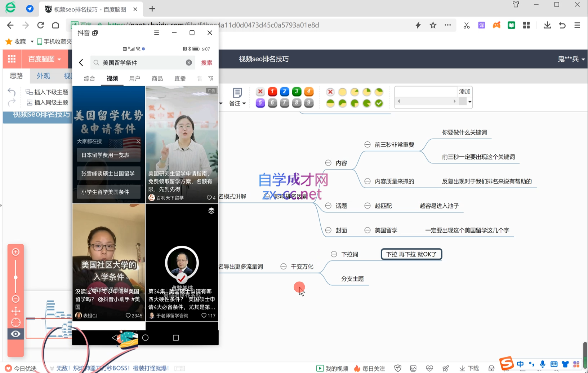The width and height of the screenshot is (588, 373).
Task: Click the Android recent apps square button
Action: coord(176,338)
